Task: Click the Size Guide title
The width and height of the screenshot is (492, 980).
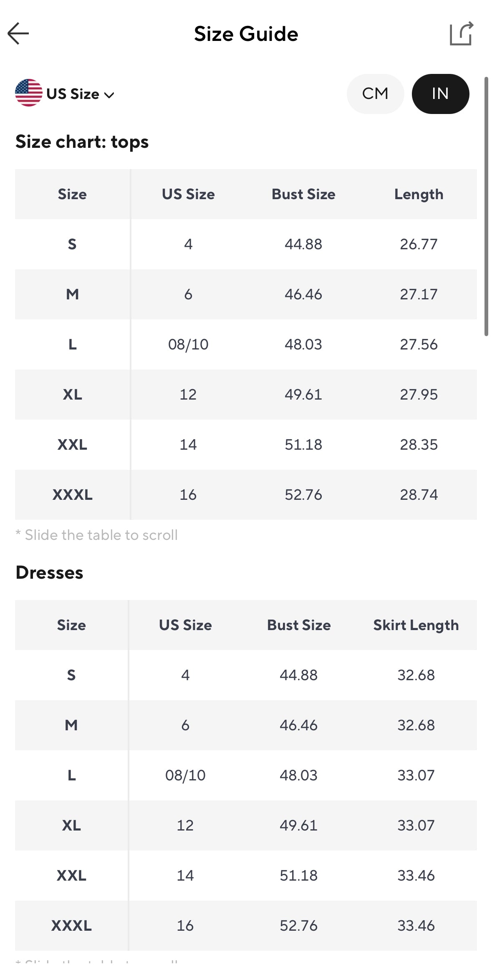Action: pos(246,34)
